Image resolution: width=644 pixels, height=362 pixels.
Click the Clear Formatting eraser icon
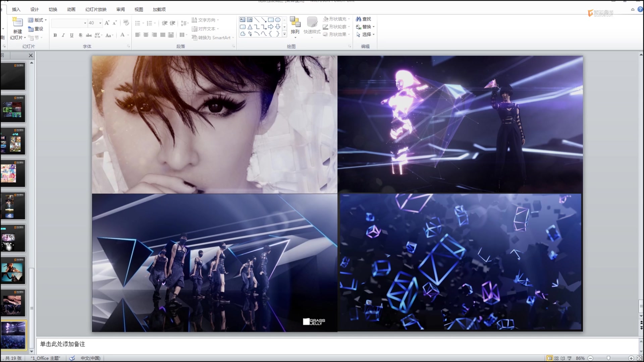click(x=126, y=23)
